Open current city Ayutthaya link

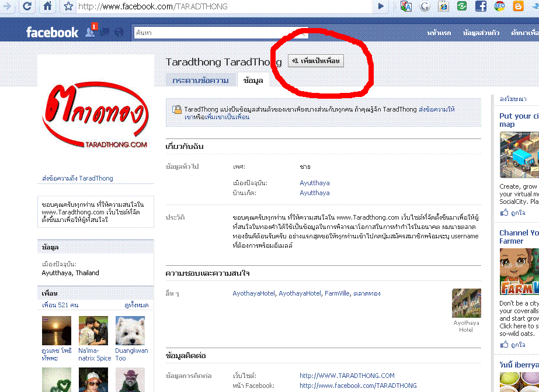tap(315, 183)
